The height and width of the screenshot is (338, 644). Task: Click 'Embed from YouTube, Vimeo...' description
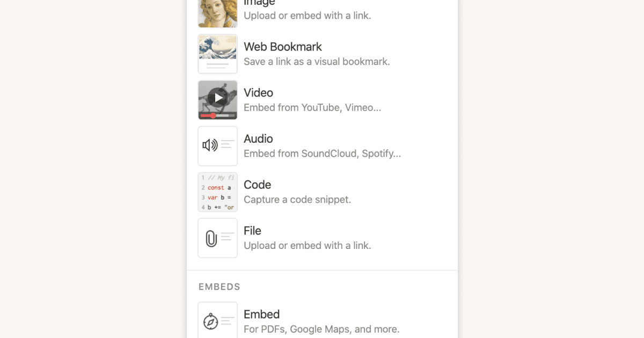coord(312,107)
